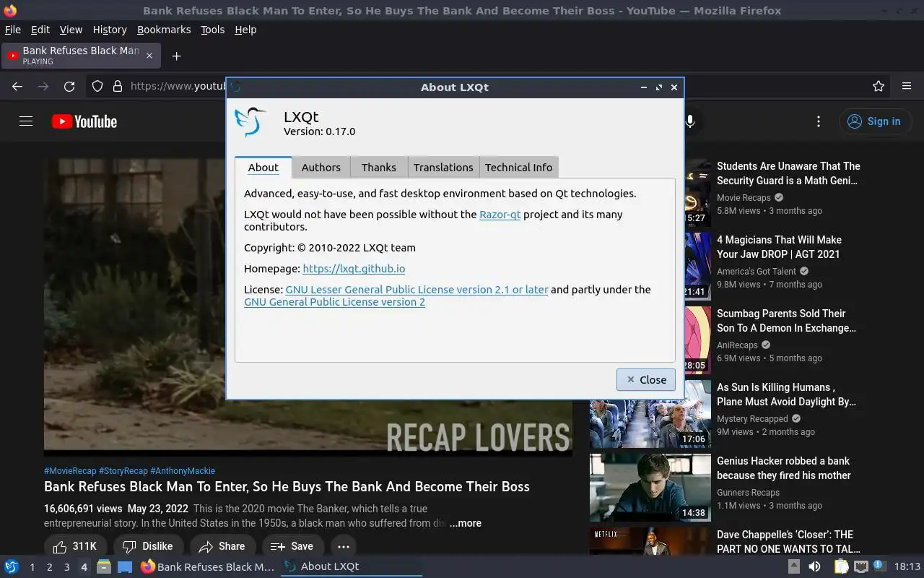Image resolution: width=924 pixels, height=578 pixels.
Task: Launch the file manager from the panel
Action: coord(104,566)
